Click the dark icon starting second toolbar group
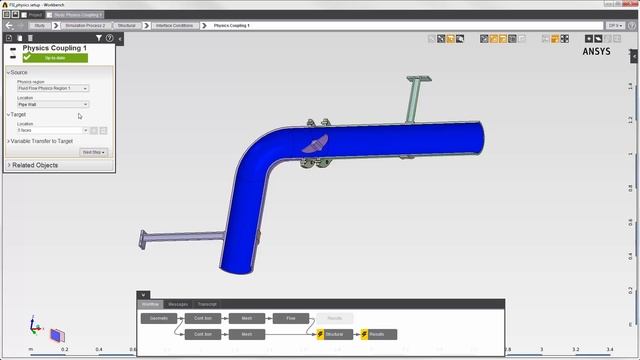 point(484,39)
